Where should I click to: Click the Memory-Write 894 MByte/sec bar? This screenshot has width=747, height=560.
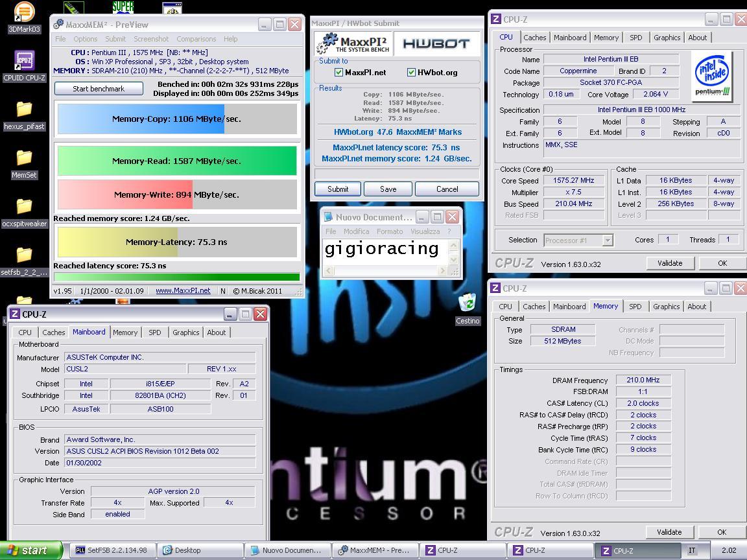click(177, 194)
